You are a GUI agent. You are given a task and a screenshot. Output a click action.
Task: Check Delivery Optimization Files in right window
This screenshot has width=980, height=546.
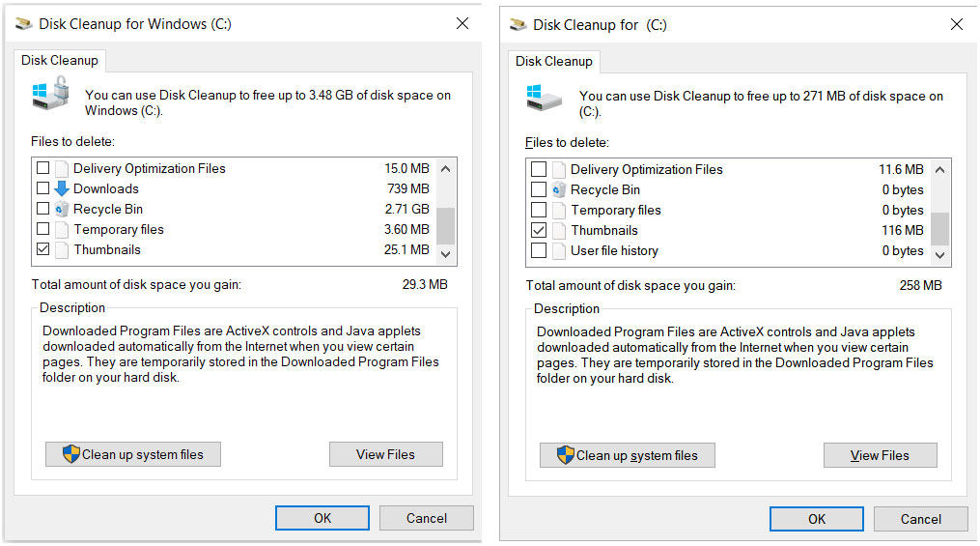(538, 169)
